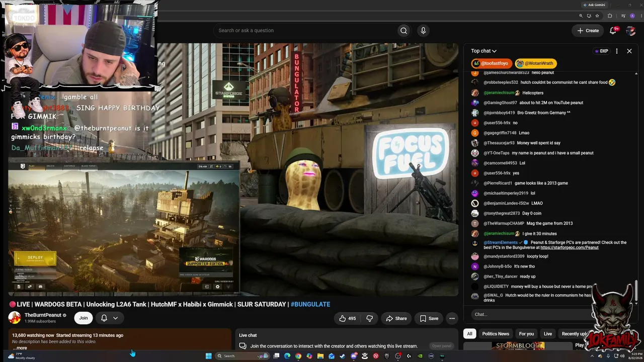Click the Stormblood recommended video thumbnail
The width and height of the screenshot is (644, 362).
(518, 346)
